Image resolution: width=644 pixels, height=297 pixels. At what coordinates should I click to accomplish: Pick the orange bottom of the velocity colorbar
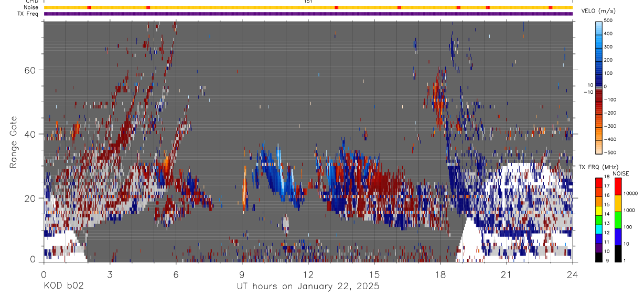pyautogui.click(x=599, y=147)
